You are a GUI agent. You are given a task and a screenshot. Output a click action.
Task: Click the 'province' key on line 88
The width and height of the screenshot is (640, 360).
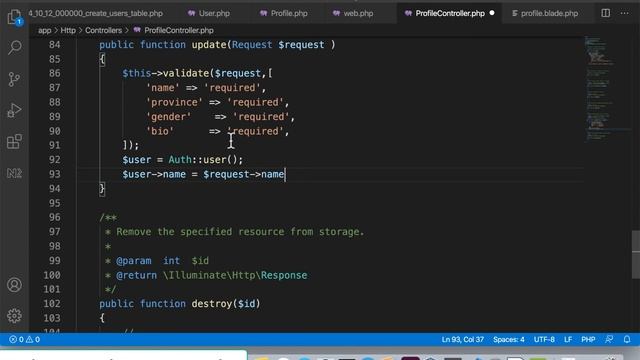point(174,102)
